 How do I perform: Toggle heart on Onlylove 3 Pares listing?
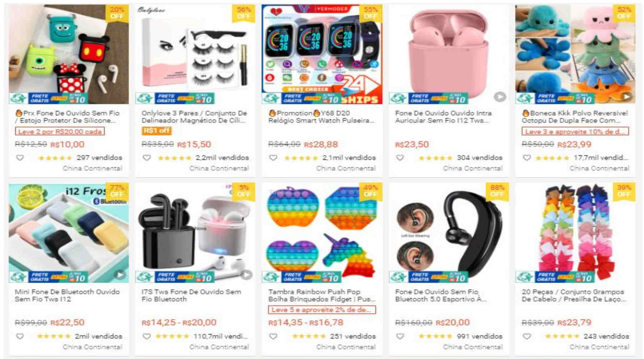point(147,157)
